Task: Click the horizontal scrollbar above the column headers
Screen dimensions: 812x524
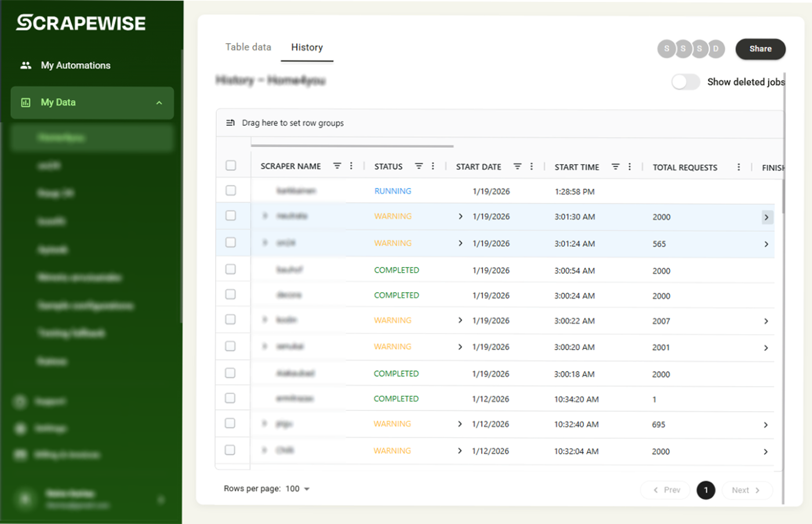Action: [352, 146]
